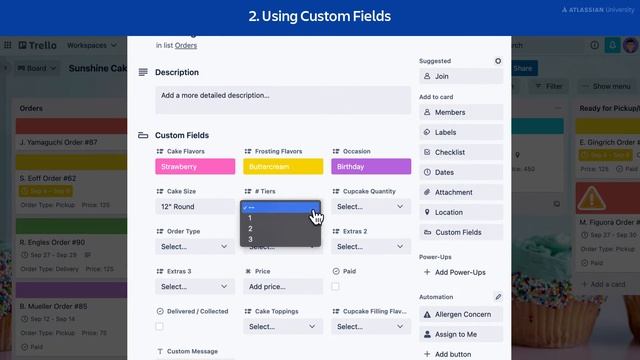
Task: Open the Extras 3 dropdown
Action: [x=195, y=287]
